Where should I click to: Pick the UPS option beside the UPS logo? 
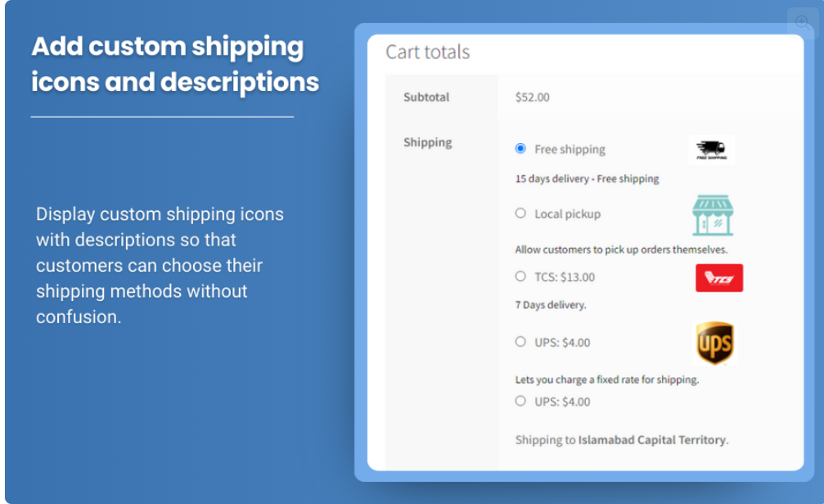pos(520,342)
